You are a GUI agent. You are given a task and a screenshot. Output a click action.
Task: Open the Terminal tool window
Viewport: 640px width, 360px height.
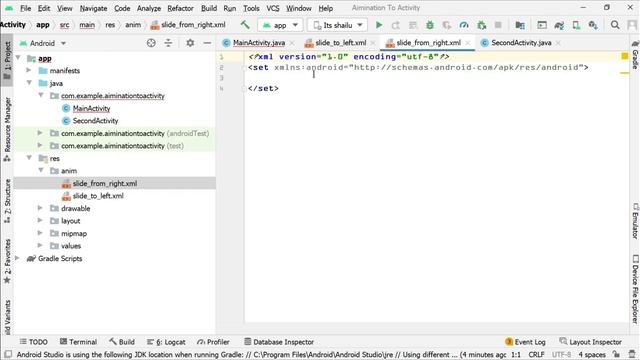[x=78, y=342]
